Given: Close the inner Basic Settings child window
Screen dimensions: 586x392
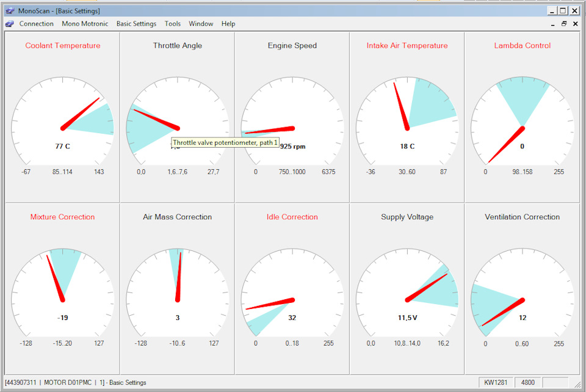Looking at the screenshot, I should [x=576, y=24].
